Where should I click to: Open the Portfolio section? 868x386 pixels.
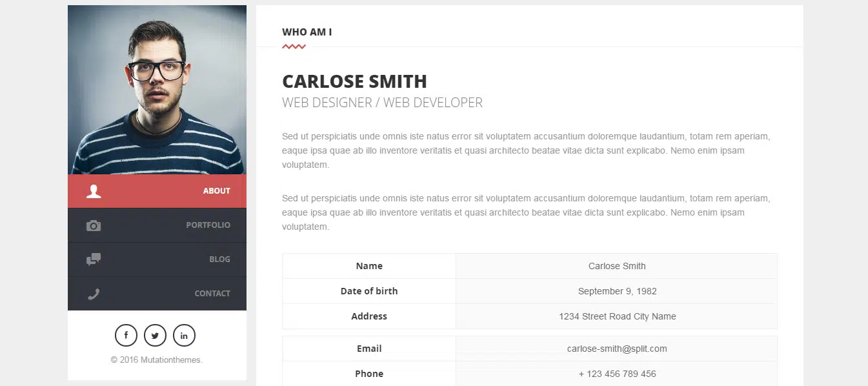coord(208,225)
